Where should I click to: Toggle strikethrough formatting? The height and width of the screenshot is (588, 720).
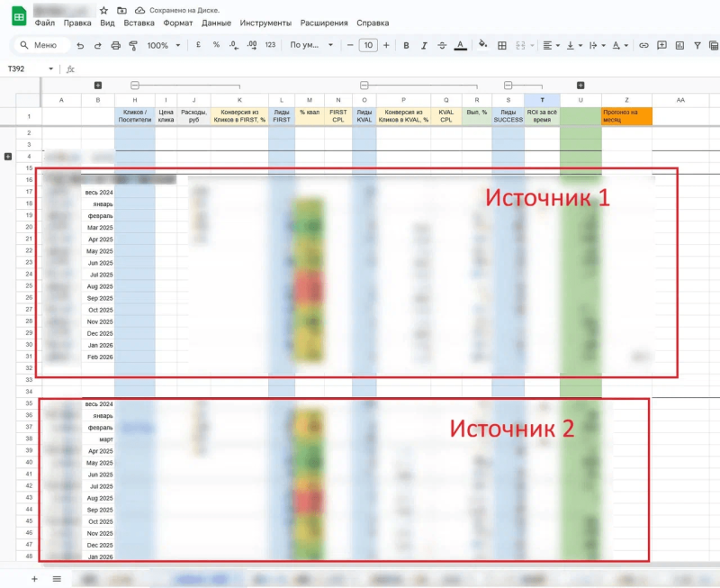[x=442, y=45]
